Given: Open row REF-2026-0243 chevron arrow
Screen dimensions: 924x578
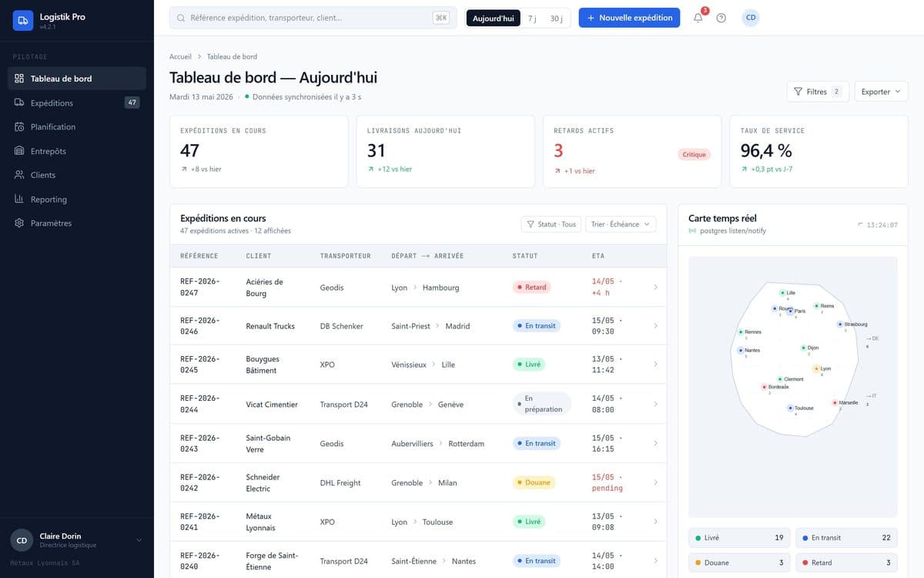Looking at the screenshot, I should (655, 443).
